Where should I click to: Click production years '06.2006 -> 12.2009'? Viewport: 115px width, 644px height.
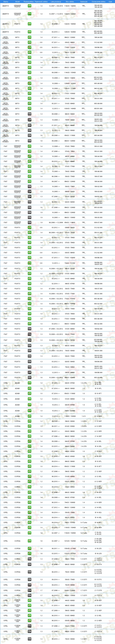56,222
